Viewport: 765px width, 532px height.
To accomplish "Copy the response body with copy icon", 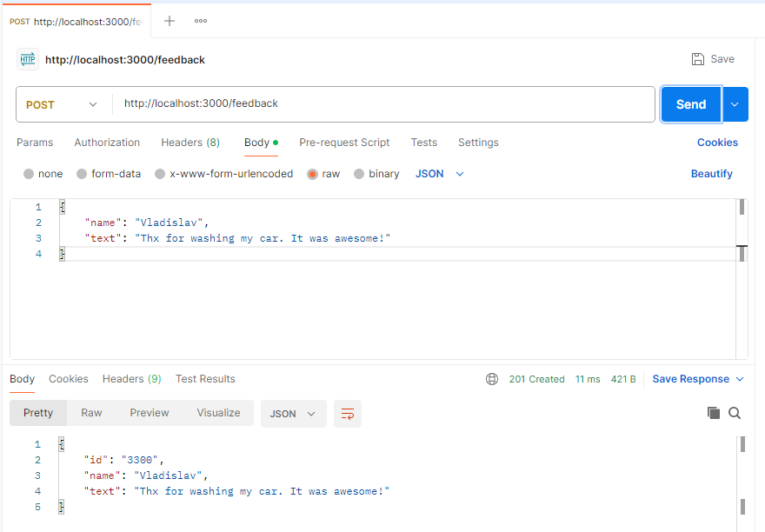I will click(714, 413).
